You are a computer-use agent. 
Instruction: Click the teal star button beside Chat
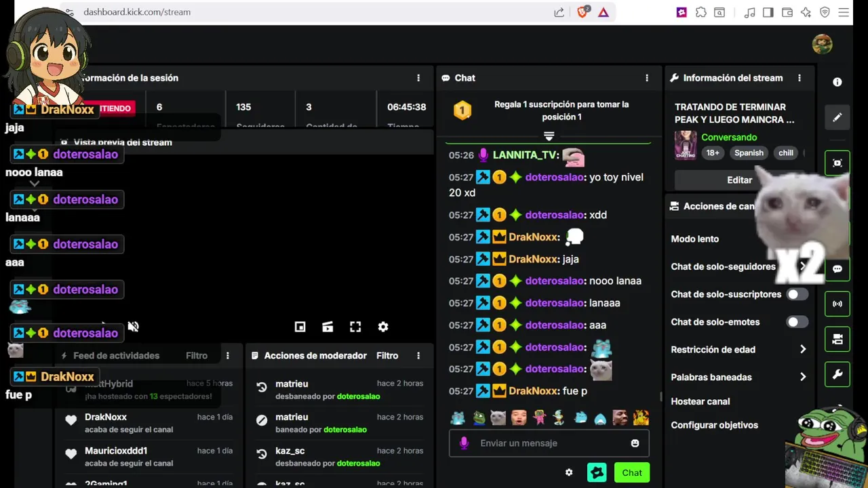597,472
